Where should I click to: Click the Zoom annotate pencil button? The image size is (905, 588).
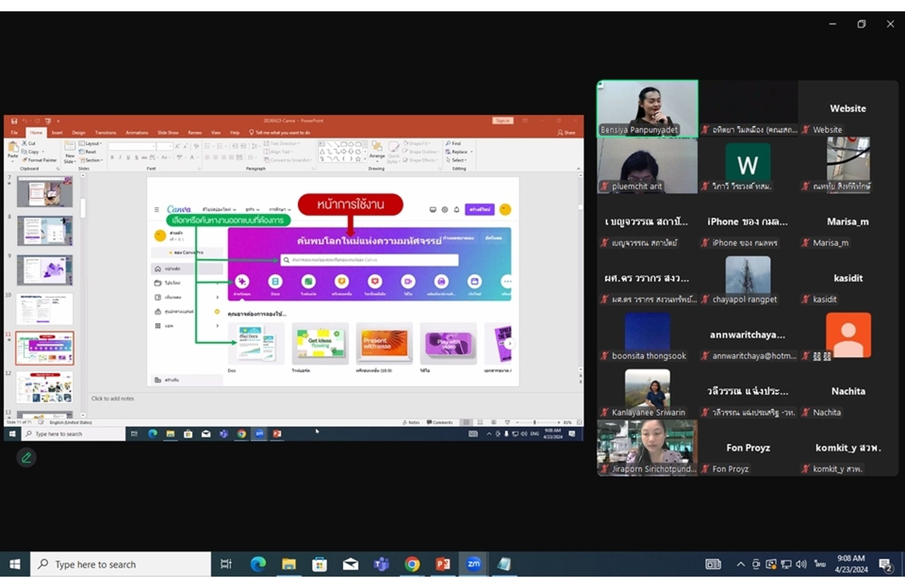[26, 457]
